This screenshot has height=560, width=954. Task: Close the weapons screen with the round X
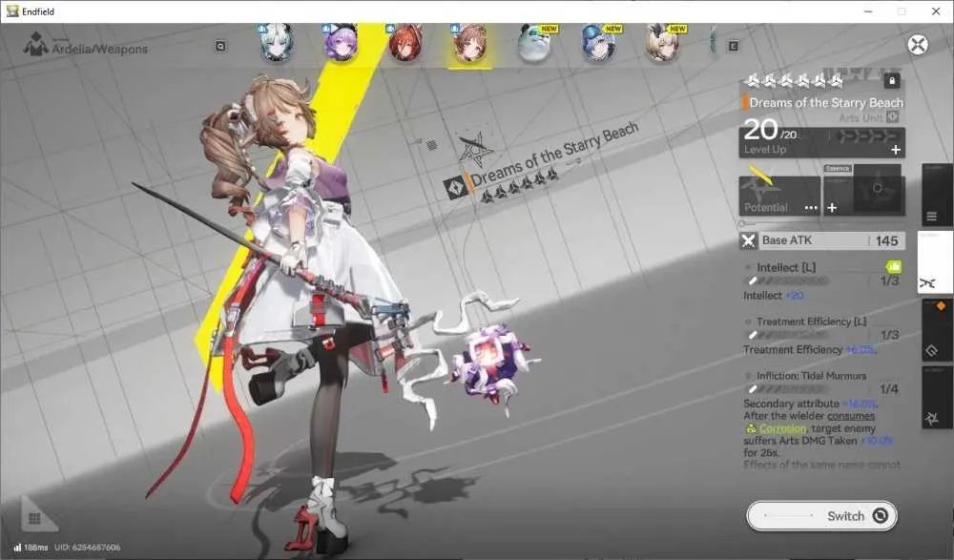click(918, 45)
